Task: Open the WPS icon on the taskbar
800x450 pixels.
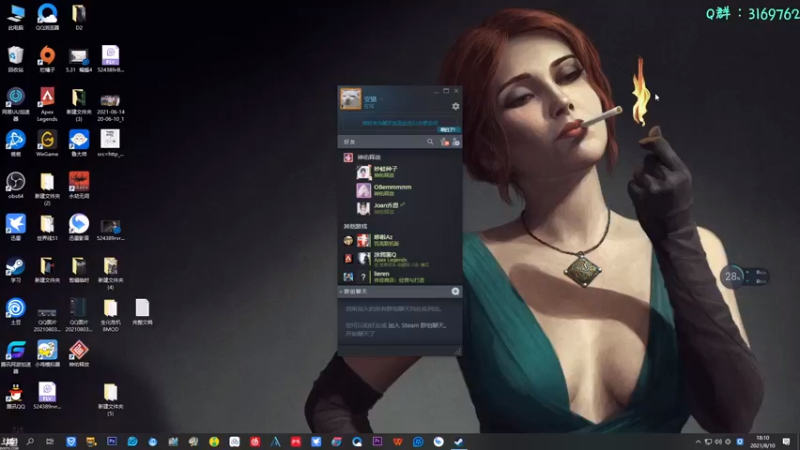Action: pos(397,441)
